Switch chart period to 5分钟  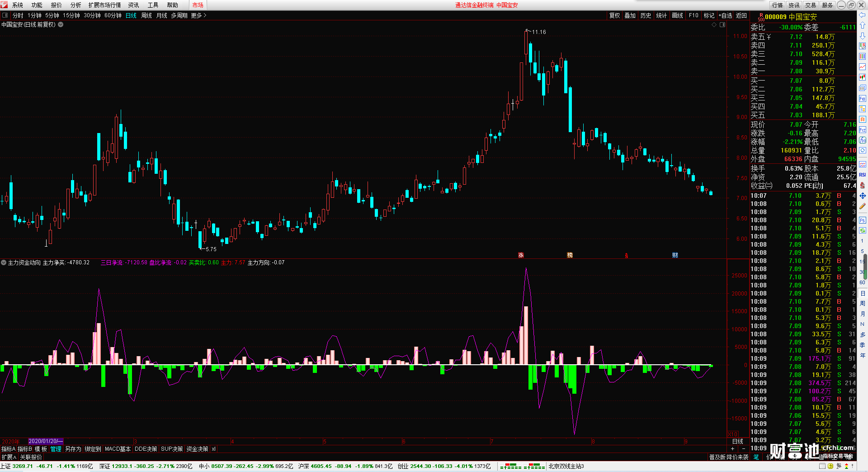52,15
